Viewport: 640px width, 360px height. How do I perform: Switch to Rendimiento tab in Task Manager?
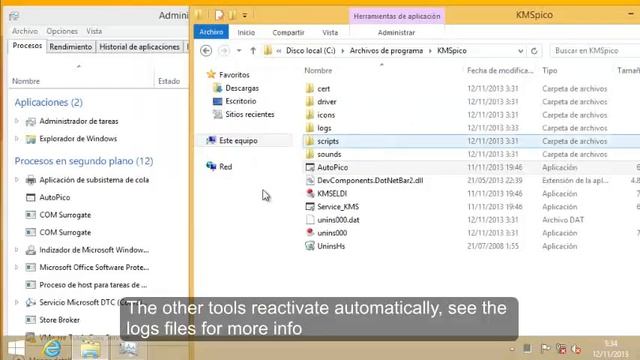[71, 47]
